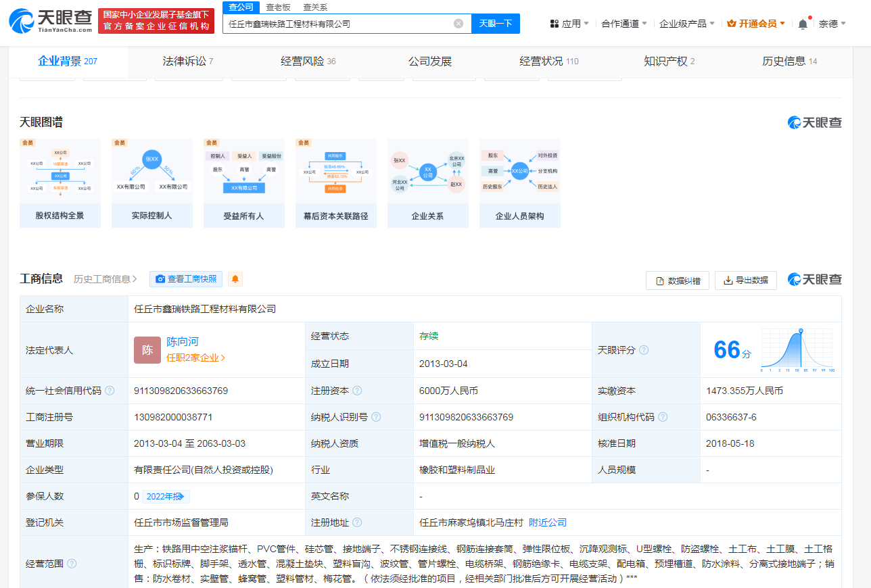Switch to 知识产权 tab
This screenshot has height=588, width=871.
pos(669,62)
